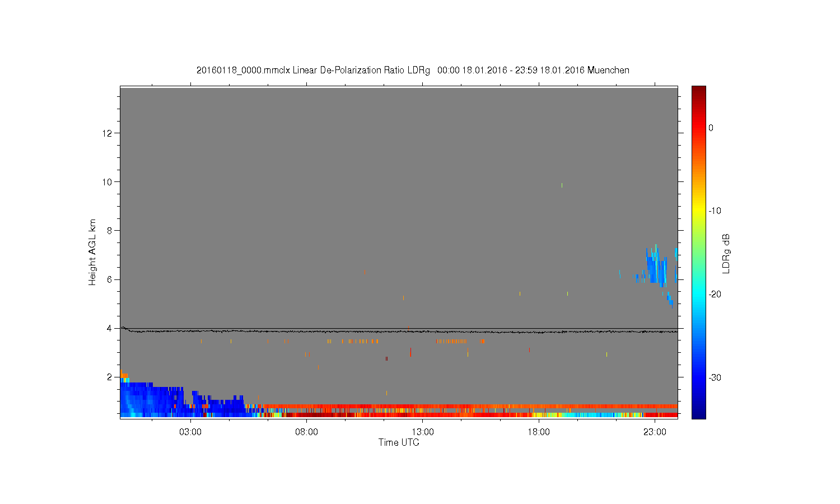Select the "Height AGL km" y-axis label
This screenshot has width=840, height=504.
(92, 252)
